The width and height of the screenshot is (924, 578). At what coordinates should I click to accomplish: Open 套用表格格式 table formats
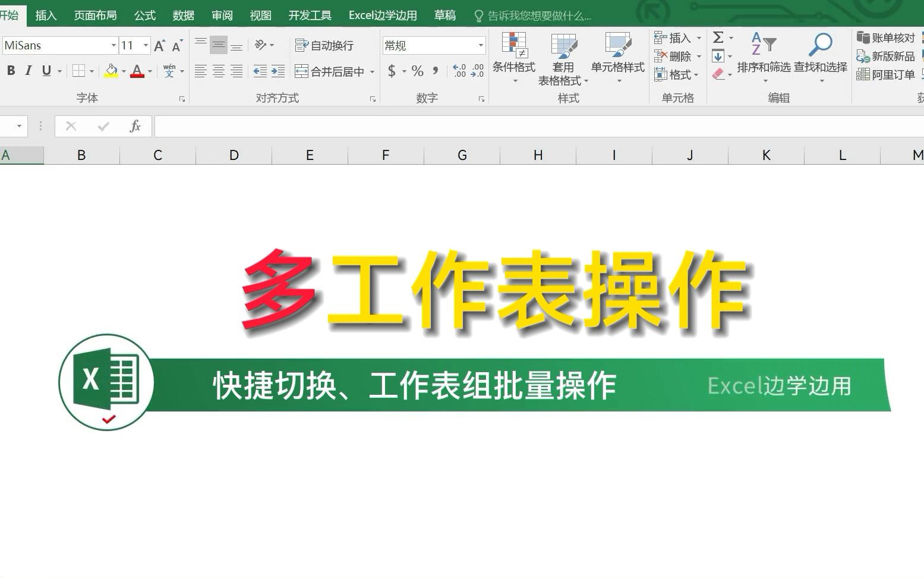pos(563,59)
